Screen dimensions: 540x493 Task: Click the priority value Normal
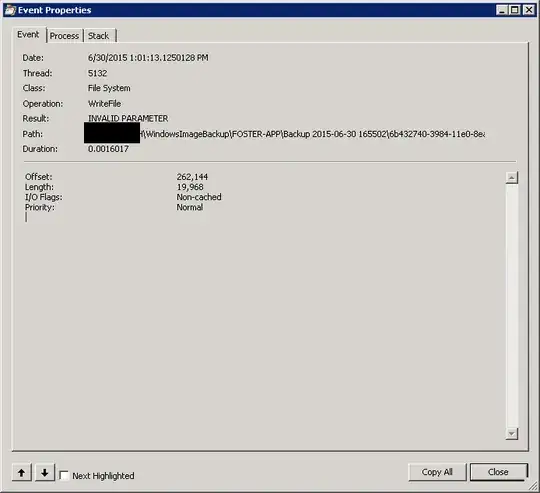coord(190,207)
